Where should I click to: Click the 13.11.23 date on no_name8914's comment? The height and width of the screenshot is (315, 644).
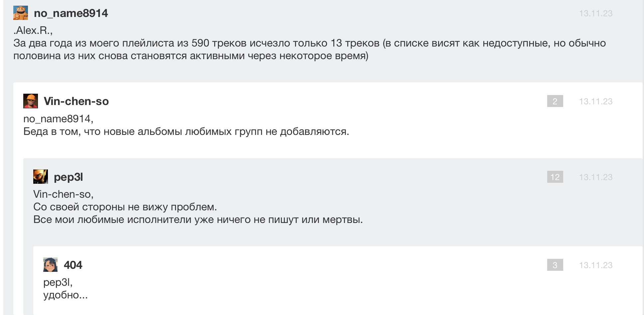[x=595, y=13]
